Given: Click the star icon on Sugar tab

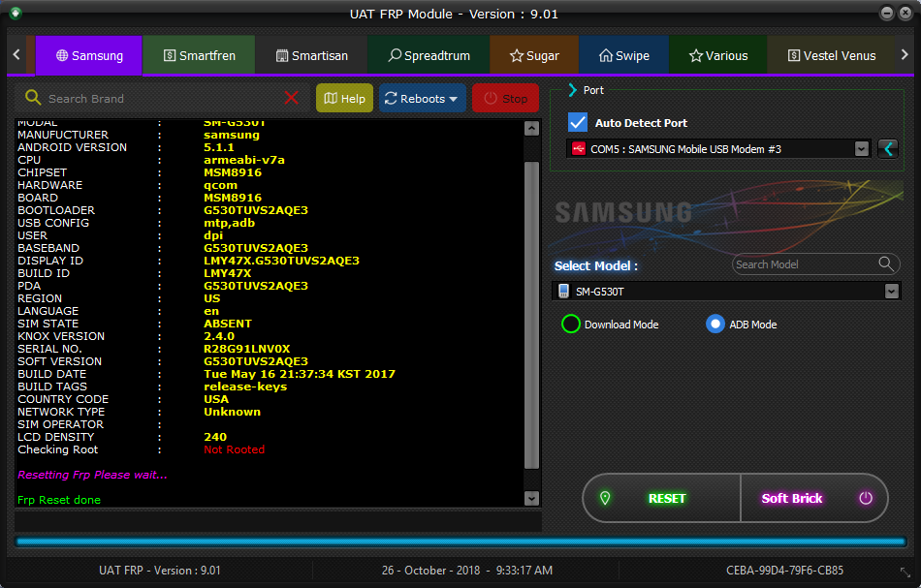Looking at the screenshot, I should [x=517, y=56].
